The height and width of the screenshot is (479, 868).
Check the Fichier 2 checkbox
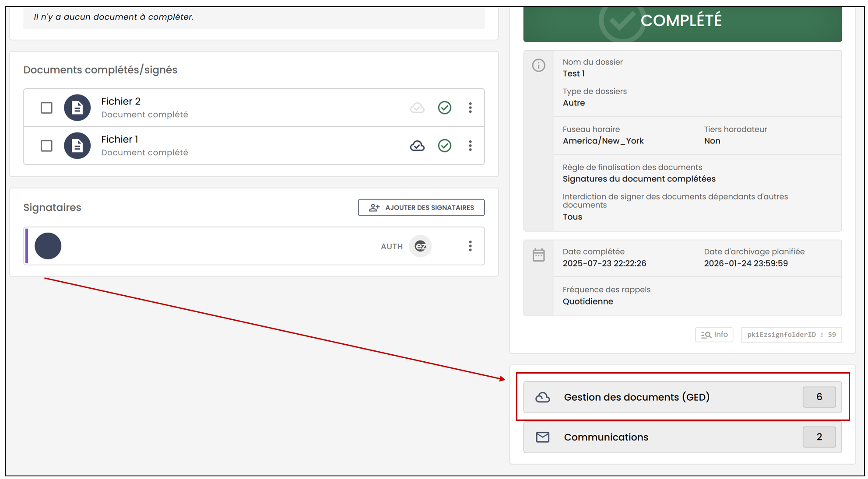pyautogui.click(x=46, y=108)
